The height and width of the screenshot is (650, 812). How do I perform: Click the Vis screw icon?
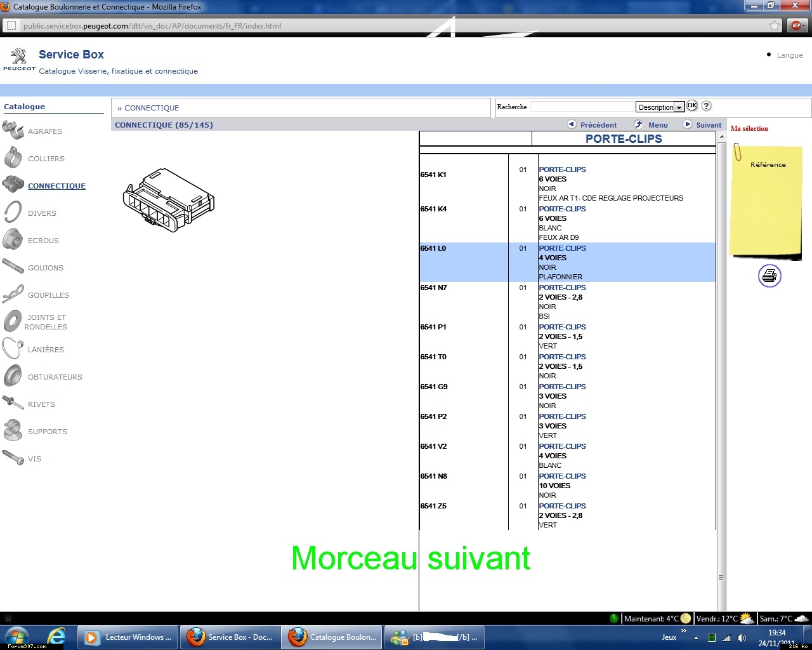(13, 458)
